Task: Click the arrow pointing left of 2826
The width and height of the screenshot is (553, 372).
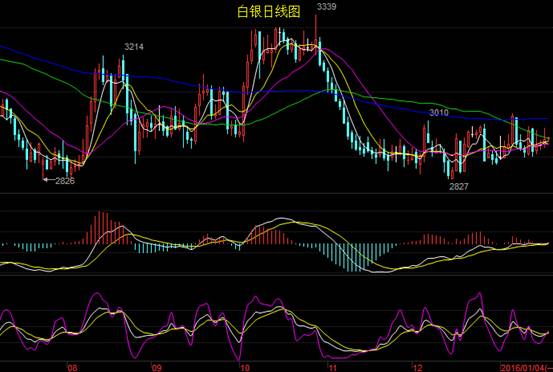Action: pyautogui.click(x=49, y=180)
